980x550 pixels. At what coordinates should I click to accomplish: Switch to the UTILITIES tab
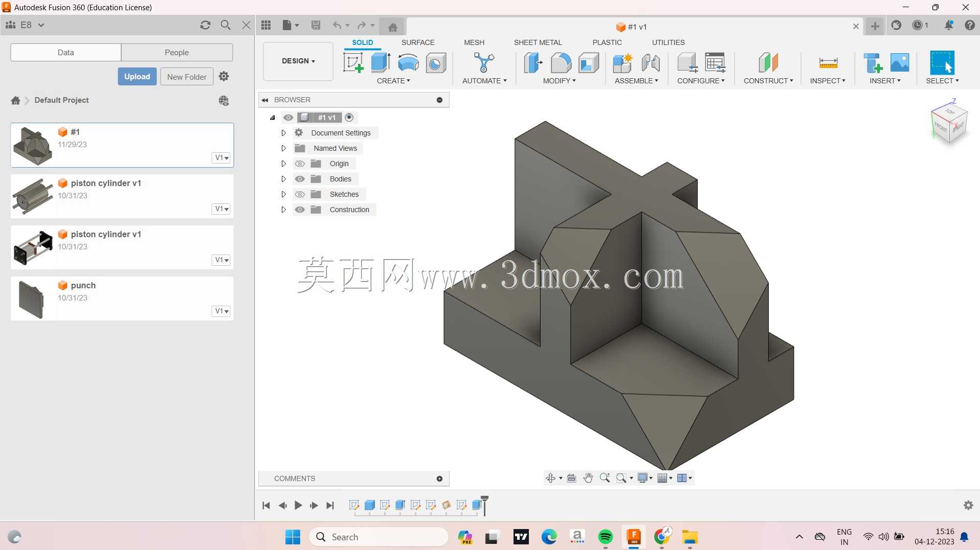coord(668,42)
